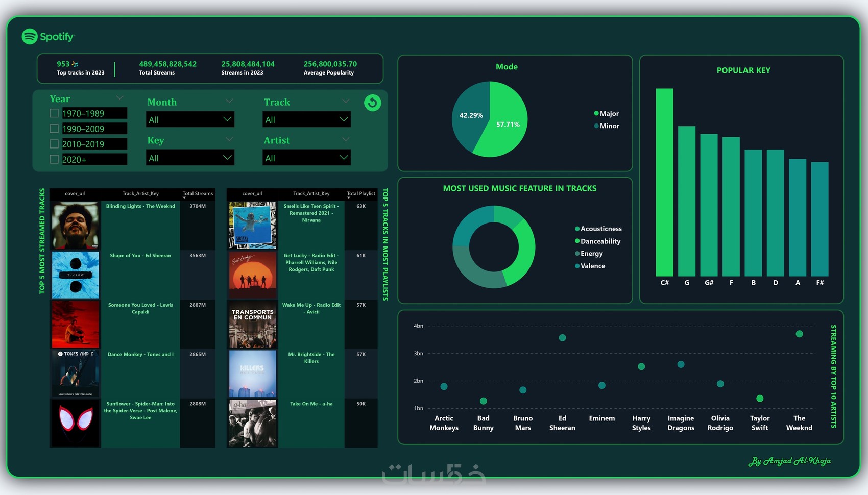Click the Shape of You cover art
The width and height of the screenshot is (868, 495).
coord(76,275)
